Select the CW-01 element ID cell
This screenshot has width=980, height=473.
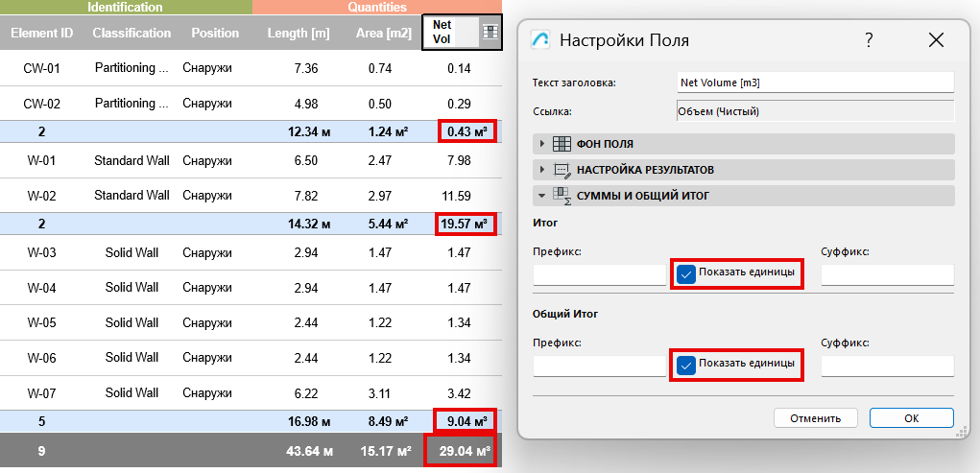pyautogui.click(x=42, y=68)
